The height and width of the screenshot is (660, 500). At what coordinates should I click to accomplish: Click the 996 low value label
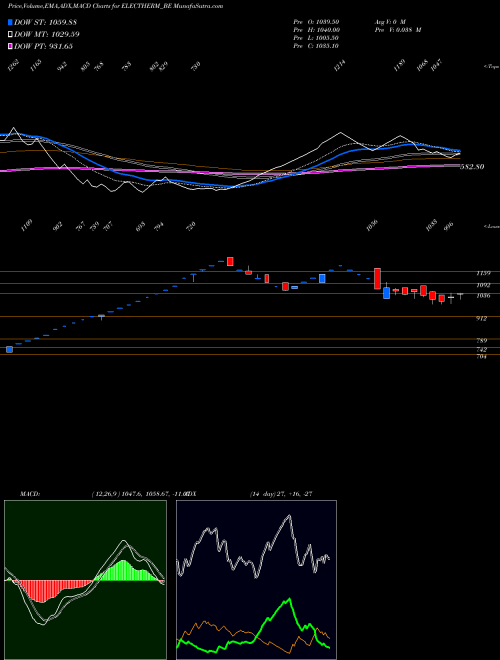(x=449, y=226)
